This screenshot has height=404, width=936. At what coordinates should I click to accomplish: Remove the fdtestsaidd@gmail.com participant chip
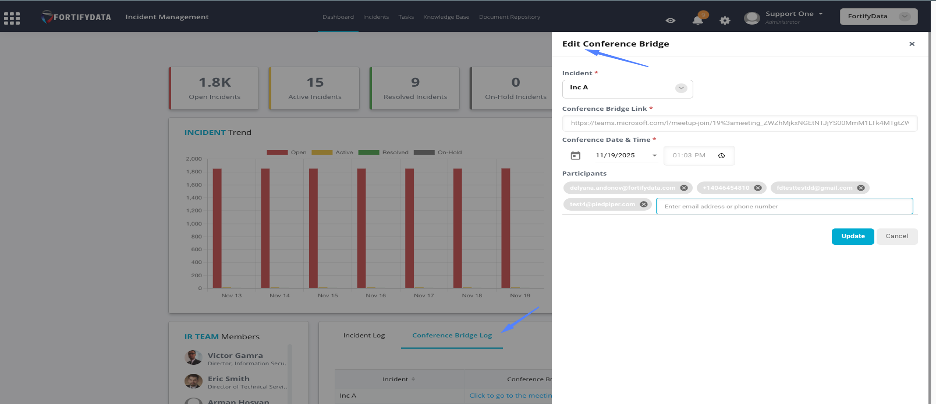tap(861, 187)
